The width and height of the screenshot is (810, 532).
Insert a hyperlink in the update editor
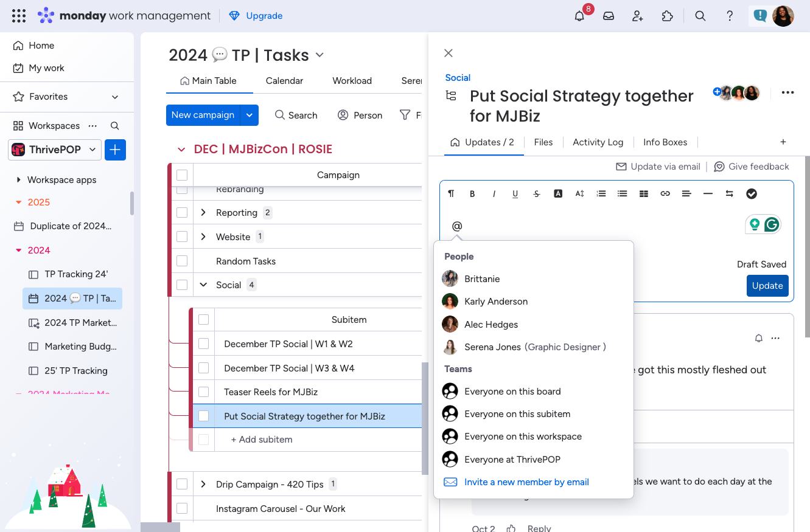(x=665, y=194)
